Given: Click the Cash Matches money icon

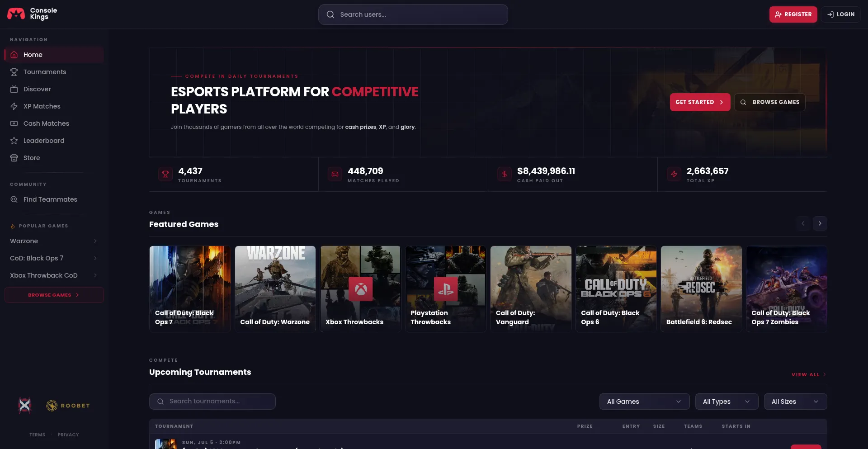Looking at the screenshot, I should [x=14, y=123].
